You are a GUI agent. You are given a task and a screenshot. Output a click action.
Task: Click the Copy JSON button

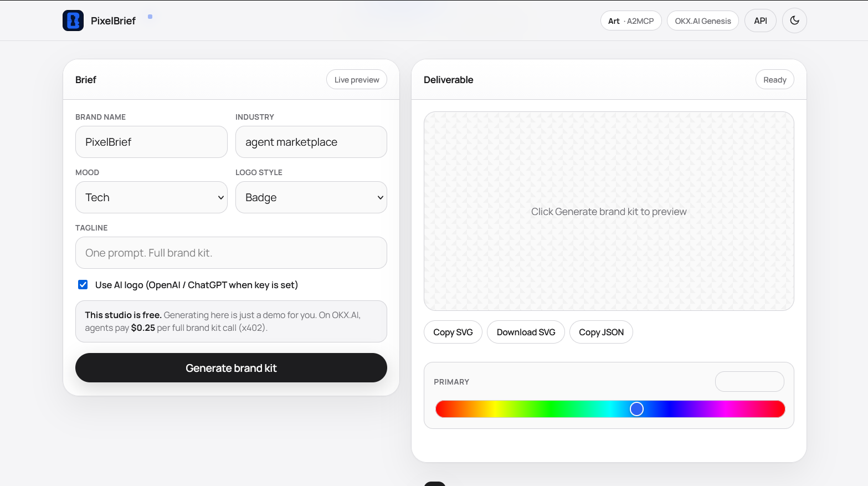coord(601,332)
